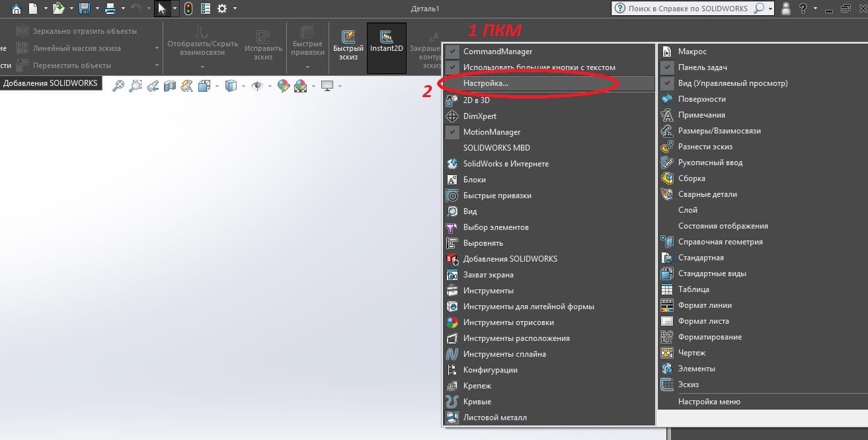This screenshot has height=440, width=868.
Task: Click the Previous View icon
Action: (x=153, y=85)
